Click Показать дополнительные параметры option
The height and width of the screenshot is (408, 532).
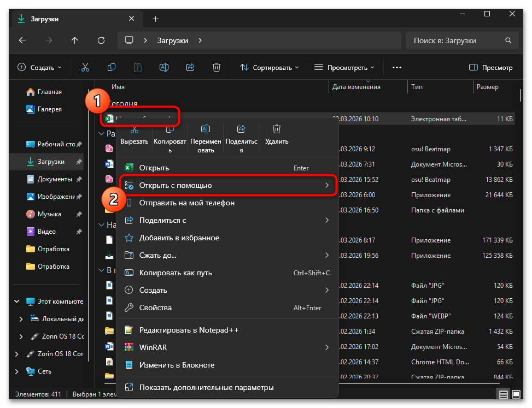click(206, 388)
